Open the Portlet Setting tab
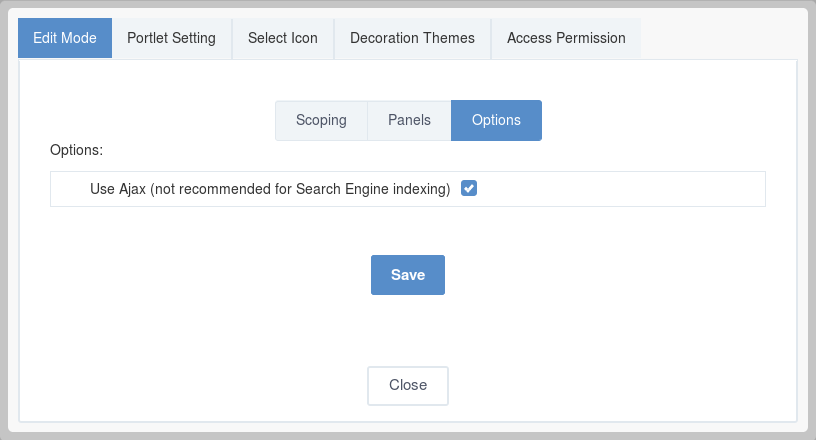This screenshot has height=440, width=816. pyautogui.click(x=171, y=38)
